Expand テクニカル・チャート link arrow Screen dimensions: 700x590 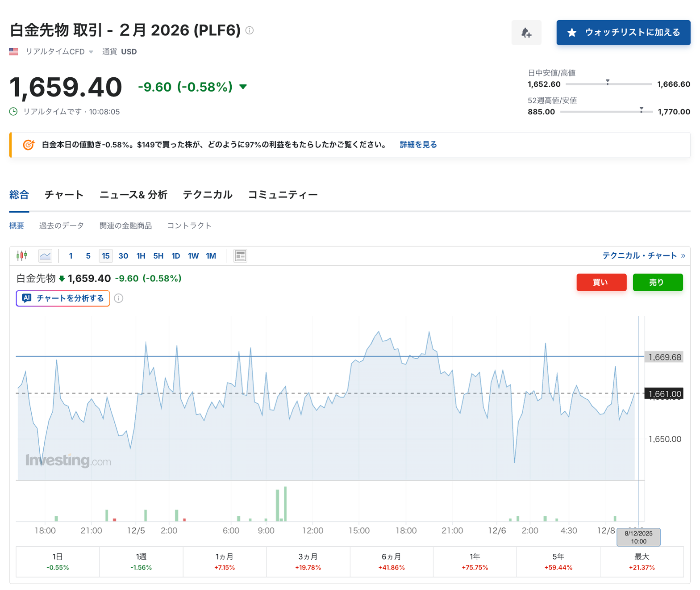[x=683, y=256]
